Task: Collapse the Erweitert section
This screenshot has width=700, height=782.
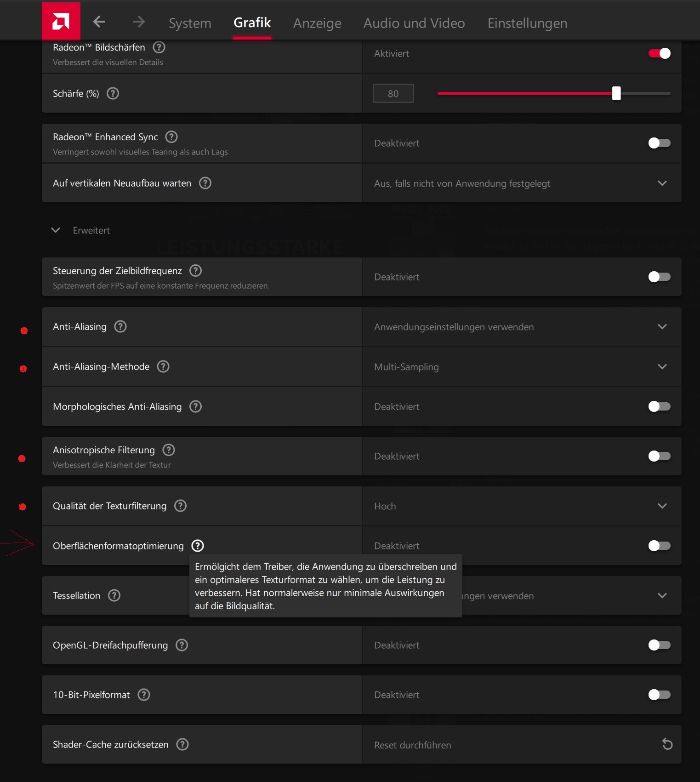Action: 56,230
